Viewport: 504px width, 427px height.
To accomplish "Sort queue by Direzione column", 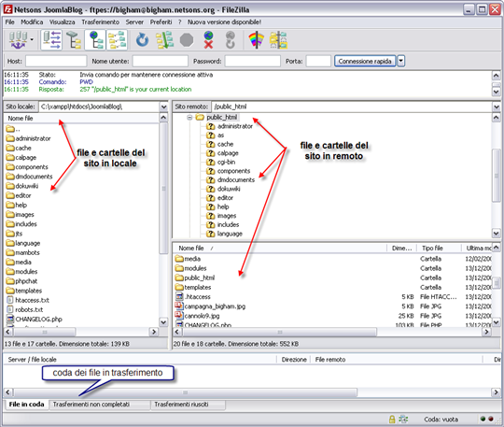I will click(294, 360).
